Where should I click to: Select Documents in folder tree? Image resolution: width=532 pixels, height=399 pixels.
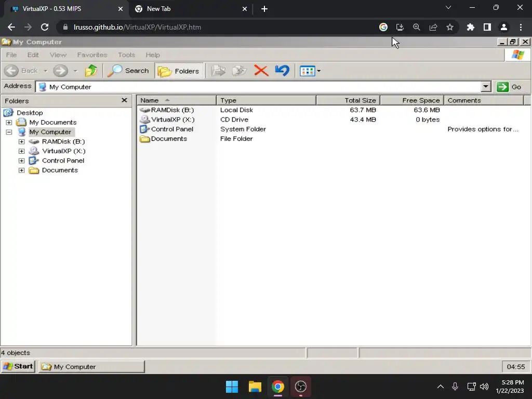tap(60, 170)
